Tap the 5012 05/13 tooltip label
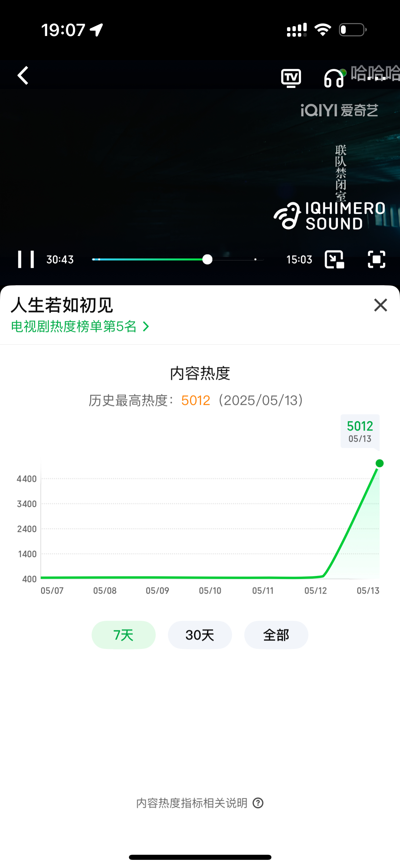This screenshot has width=400, height=868. (x=360, y=431)
